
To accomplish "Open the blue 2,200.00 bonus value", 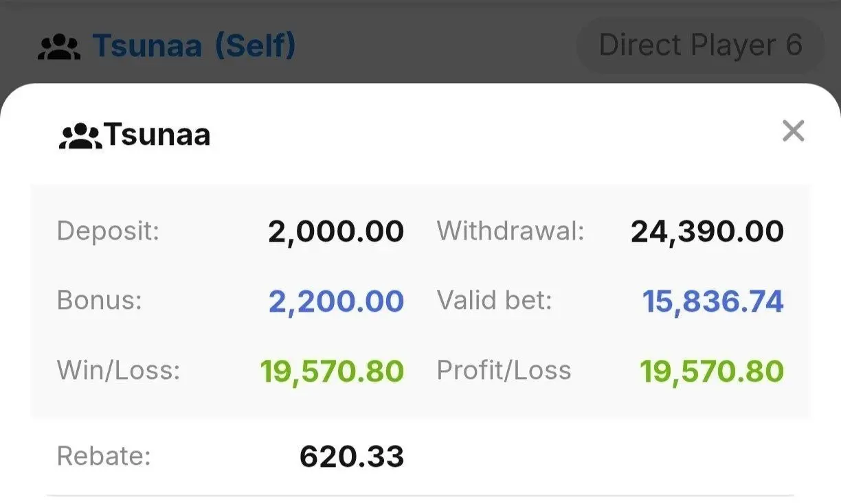I will (336, 301).
